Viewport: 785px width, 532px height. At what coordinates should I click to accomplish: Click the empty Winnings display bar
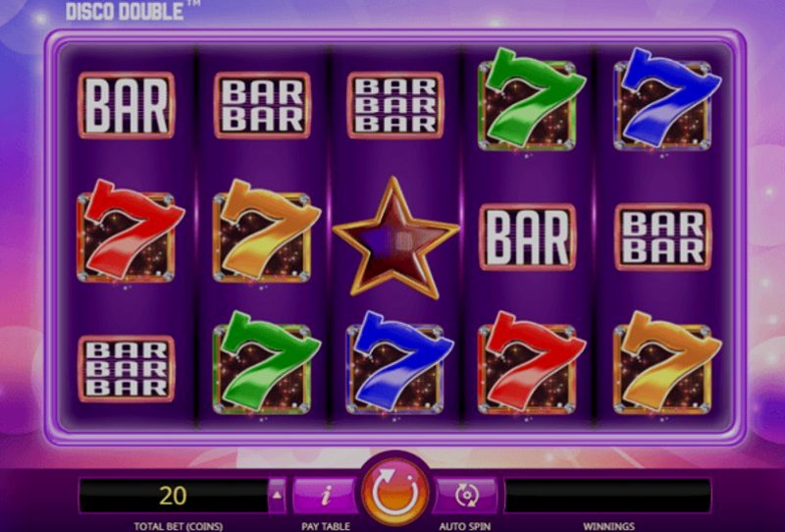[607, 496]
